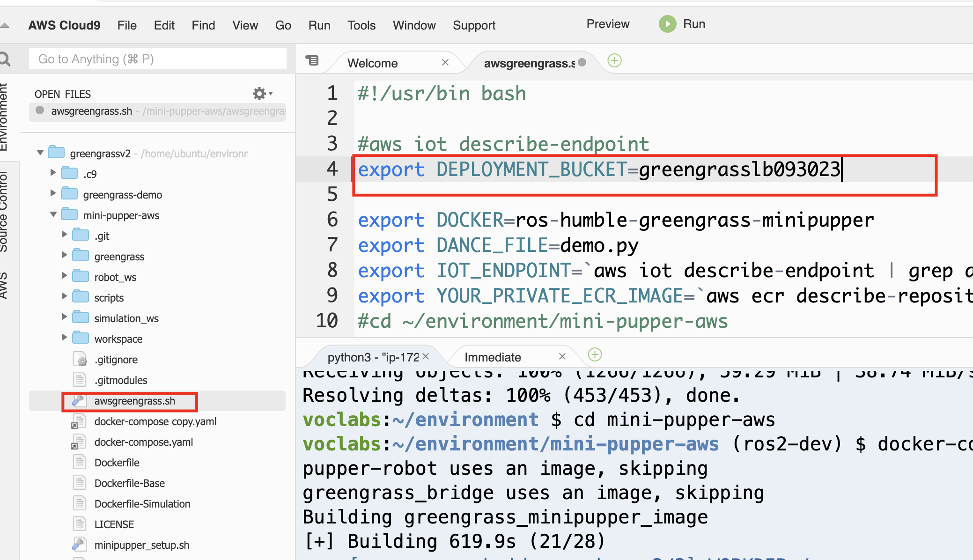The width and height of the screenshot is (973, 560).
Task: Expand the greengrass-demo folder
Action: click(53, 193)
